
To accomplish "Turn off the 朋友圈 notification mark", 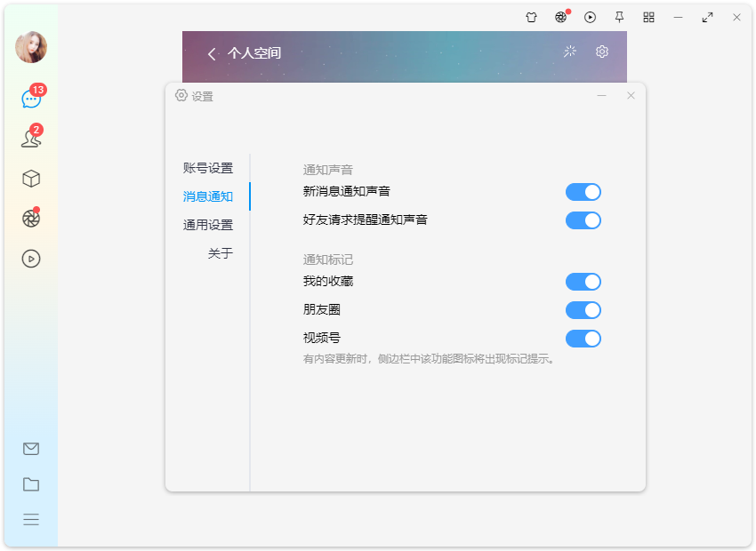I will pos(583,310).
